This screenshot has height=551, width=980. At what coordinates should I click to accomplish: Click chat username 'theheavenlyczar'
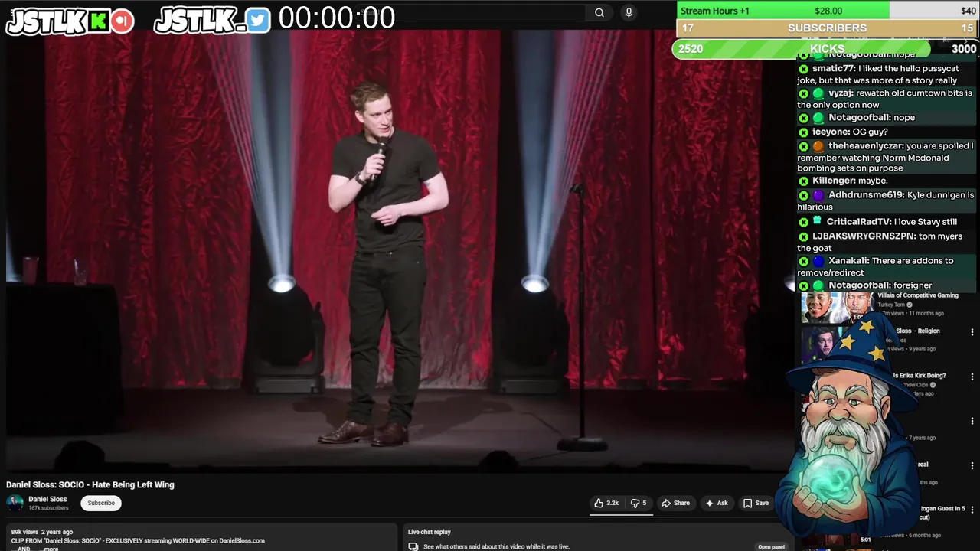tap(865, 145)
